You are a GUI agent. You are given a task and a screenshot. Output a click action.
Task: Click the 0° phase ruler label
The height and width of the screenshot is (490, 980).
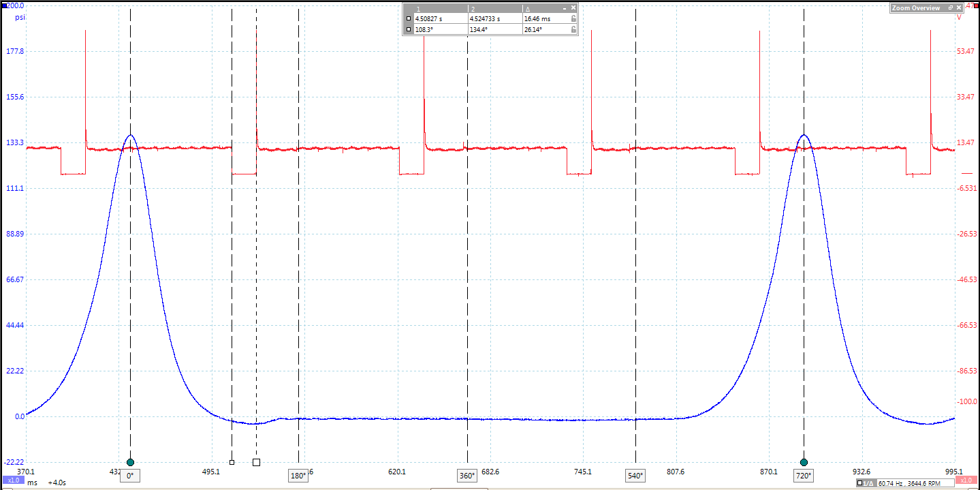[x=130, y=476]
